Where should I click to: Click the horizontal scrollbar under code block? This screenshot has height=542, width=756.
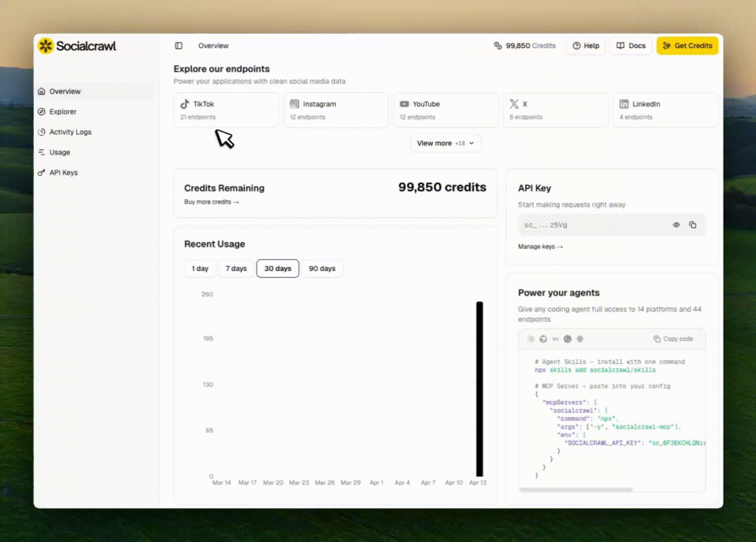576,490
